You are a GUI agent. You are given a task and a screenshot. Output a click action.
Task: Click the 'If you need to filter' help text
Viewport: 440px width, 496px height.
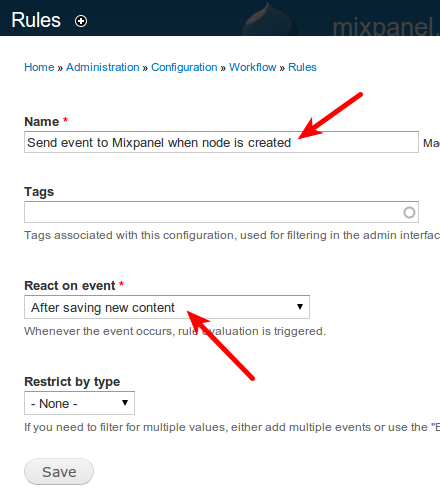point(232,427)
